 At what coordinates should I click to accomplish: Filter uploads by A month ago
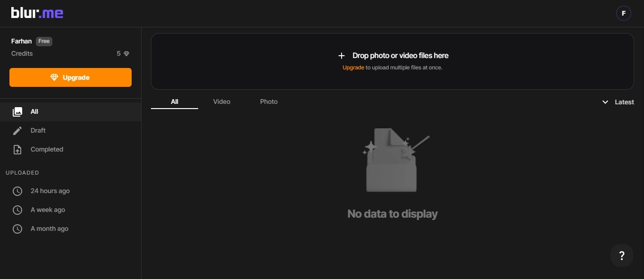tap(49, 229)
